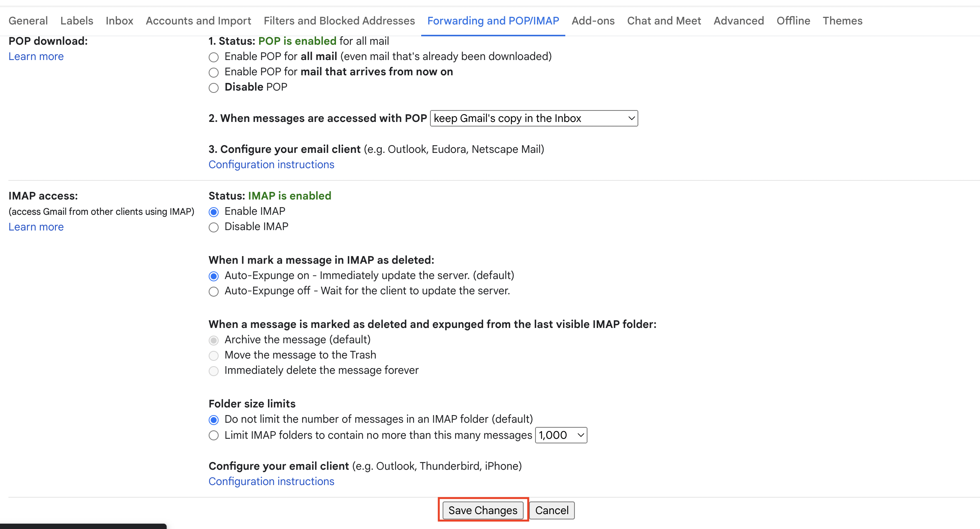Open POP Configuration instructions link
This screenshot has height=529, width=980.
(271, 164)
